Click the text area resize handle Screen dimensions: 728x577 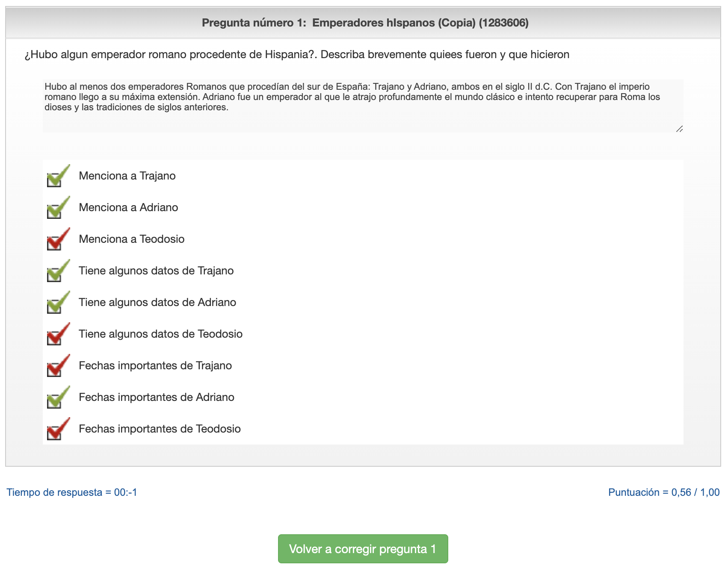pyautogui.click(x=679, y=129)
